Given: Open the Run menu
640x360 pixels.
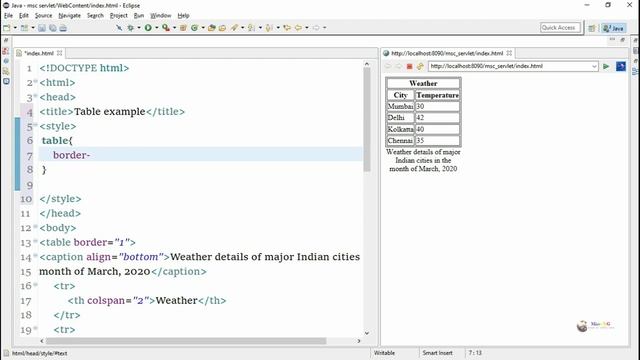Looking at the screenshot, I should 139,16.
